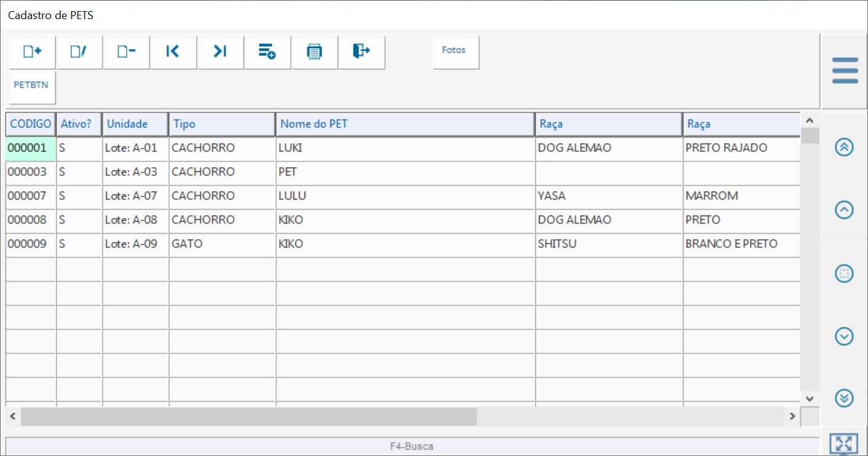The width and height of the screenshot is (868, 456).
Task: Click the edit record icon
Action: [79, 52]
